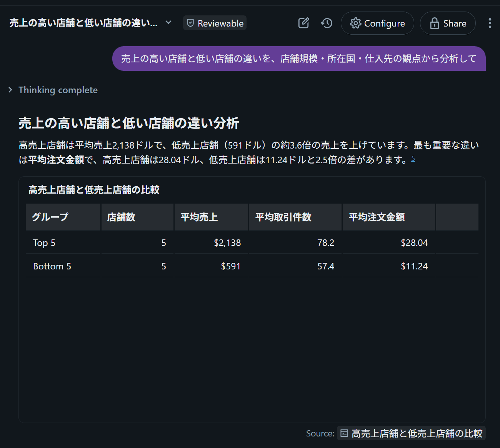Click the 平均取引件数 column header

tap(283, 217)
